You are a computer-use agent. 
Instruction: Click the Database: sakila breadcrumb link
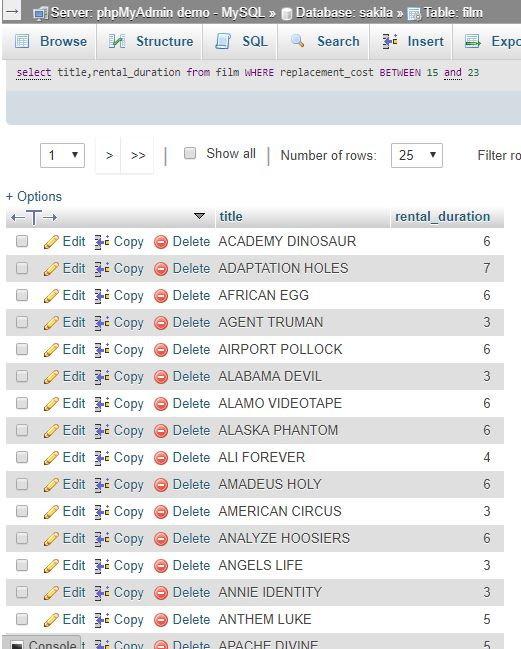click(344, 12)
